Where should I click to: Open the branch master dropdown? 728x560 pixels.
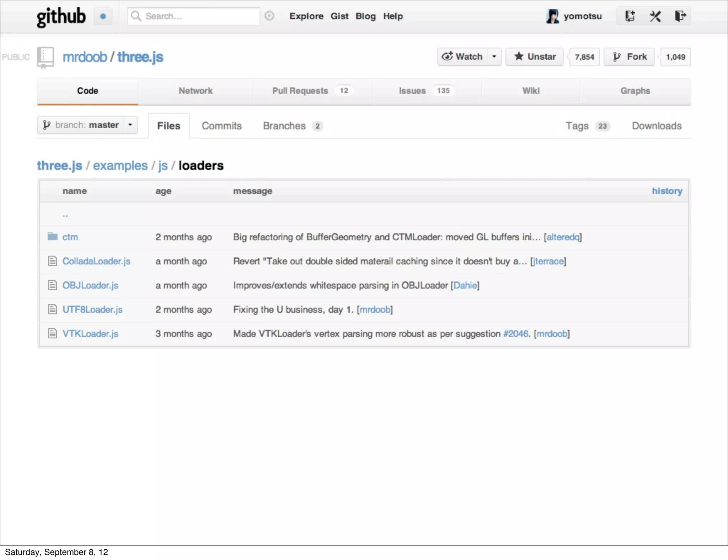click(87, 125)
